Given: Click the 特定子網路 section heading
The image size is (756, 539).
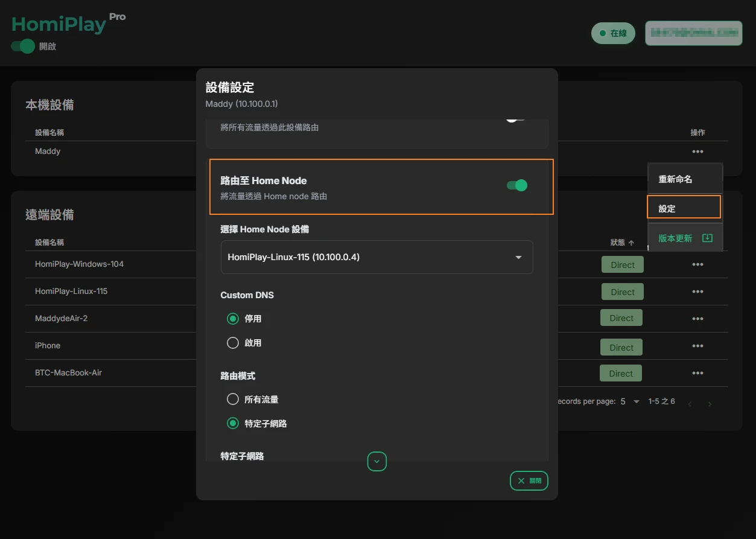Looking at the screenshot, I should coord(242,456).
